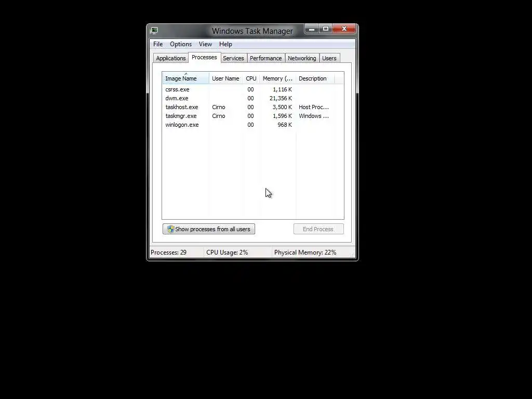Screen dimensions: 532x399
Task: Select the Processes tab
Action: point(204,57)
